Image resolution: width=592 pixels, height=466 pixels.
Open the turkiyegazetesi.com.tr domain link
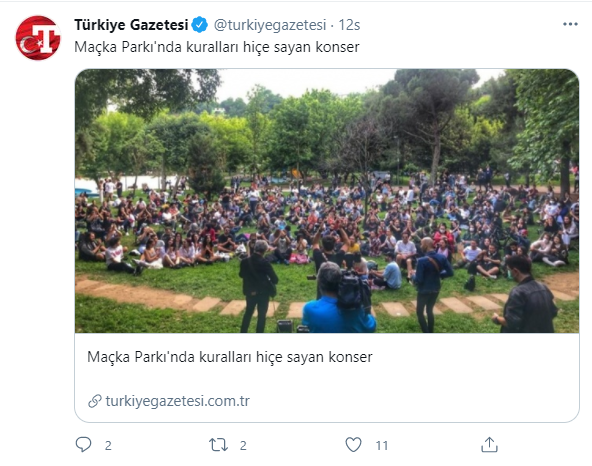click(x=177, y=401)
